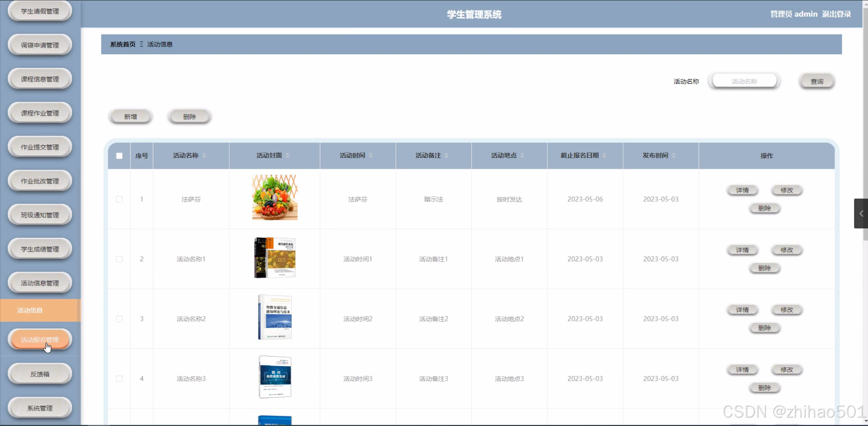This screenshot has height=426, width=868.
Task: Expand the 系统管理 sidebar menu
Action: pyautogui.click(x=40, y=408)
